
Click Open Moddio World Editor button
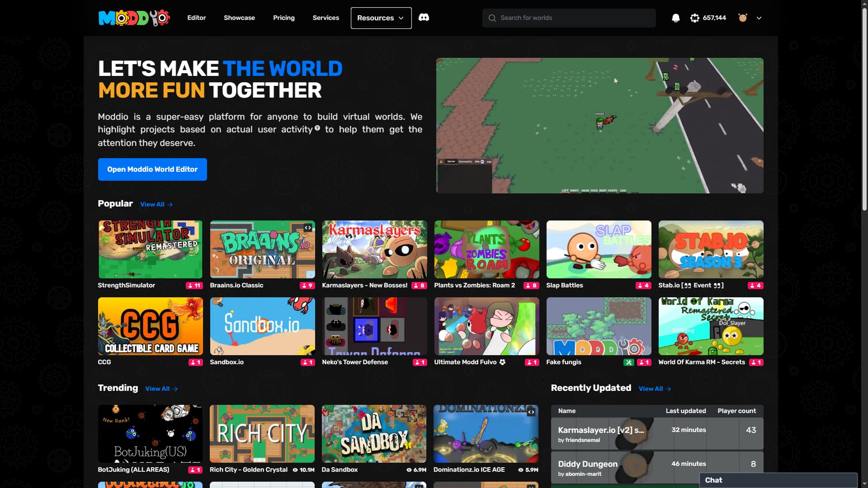coord(152,169)
